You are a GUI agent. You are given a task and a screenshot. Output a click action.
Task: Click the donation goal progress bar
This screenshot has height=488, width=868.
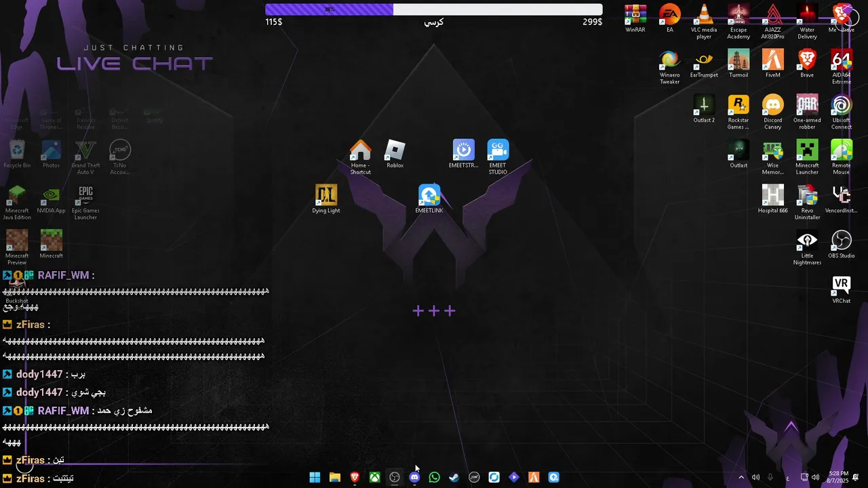(434, 9)
